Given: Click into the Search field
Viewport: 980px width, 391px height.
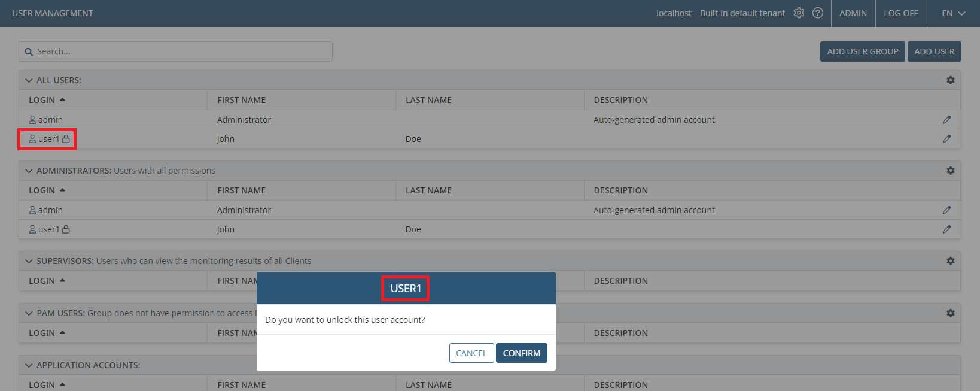Looking at the screenshot, I should tap(179, 51).
